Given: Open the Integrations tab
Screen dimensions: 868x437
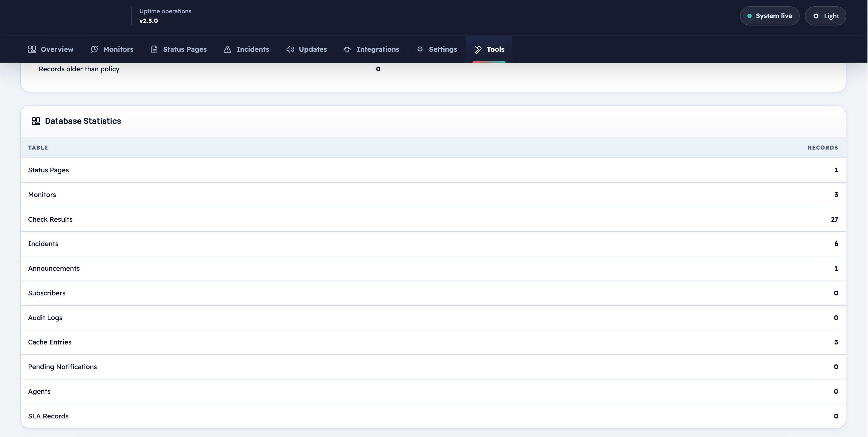Looking at the screenshot, I should [x=371, y=49].
